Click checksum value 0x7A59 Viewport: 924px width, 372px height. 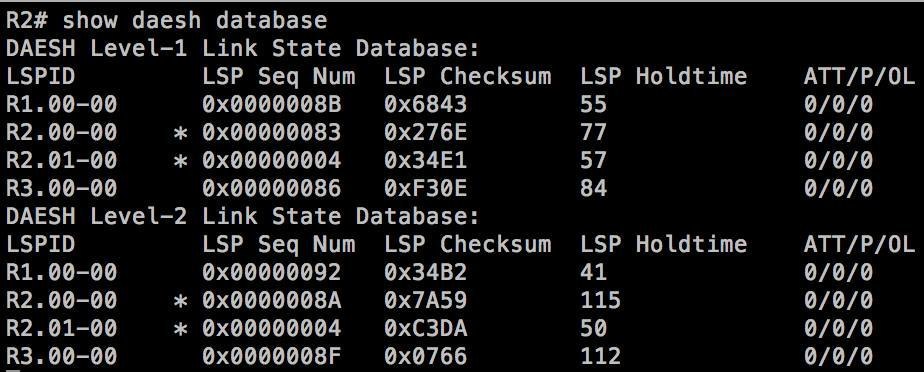[x=425, y=300]
